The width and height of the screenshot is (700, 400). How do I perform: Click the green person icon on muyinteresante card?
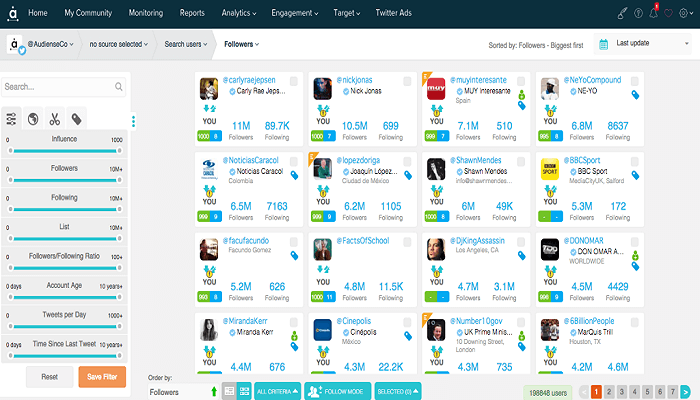coord(521,95)
